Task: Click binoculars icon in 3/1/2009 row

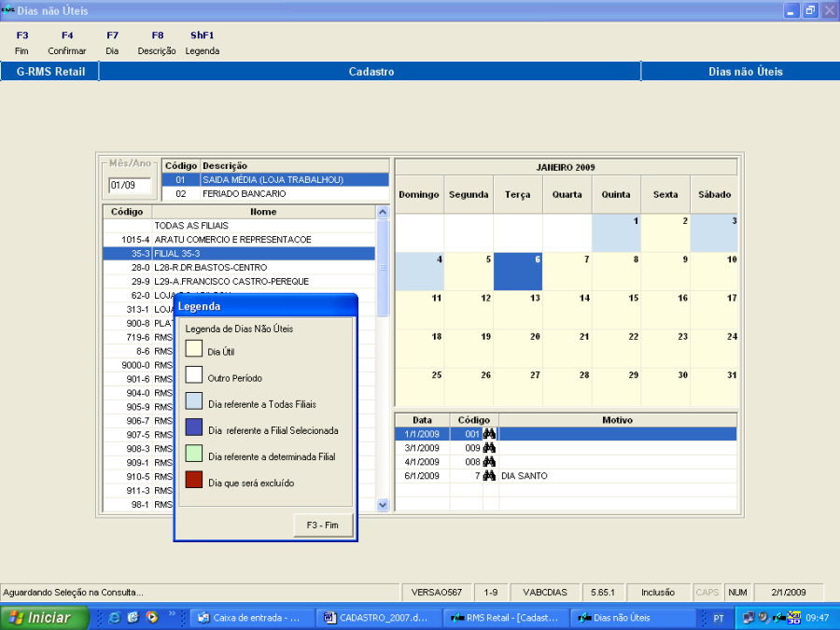Action: click(x=489, y=448)
